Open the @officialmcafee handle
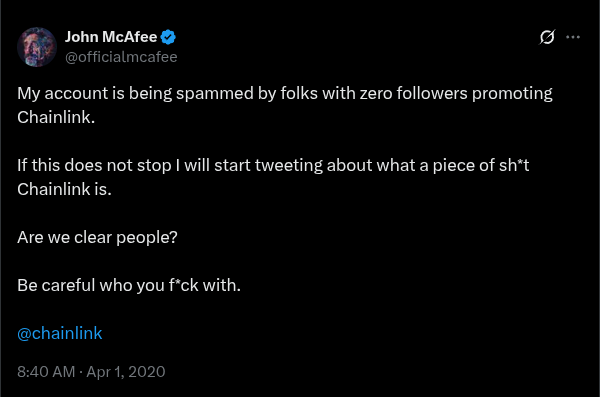The image size is (600, 397). pos(121,57)
